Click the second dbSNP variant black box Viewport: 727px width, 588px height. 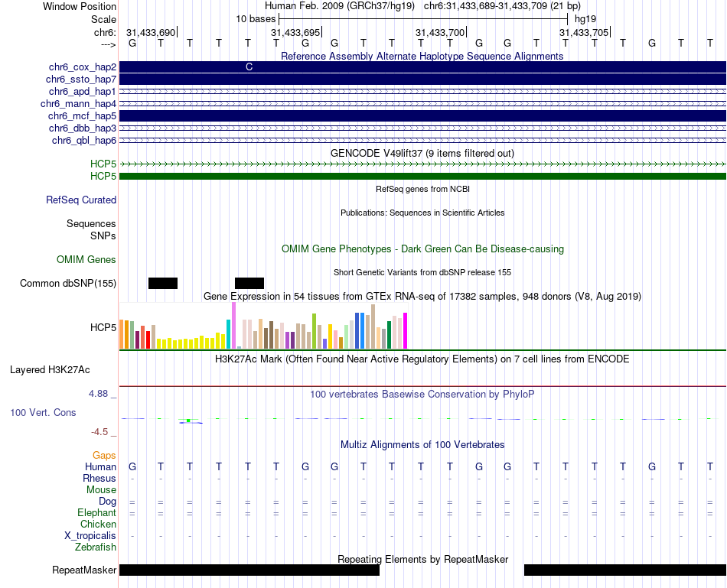(x=249, y=283)
